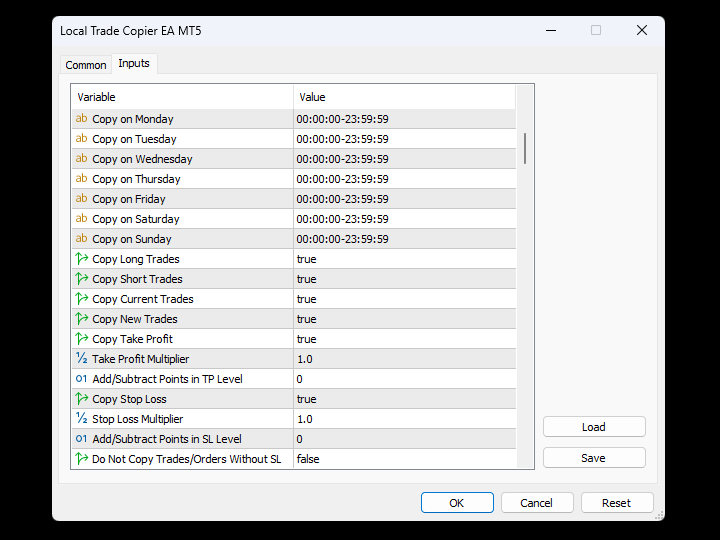Load a preset with the Load button

point(594,427)
